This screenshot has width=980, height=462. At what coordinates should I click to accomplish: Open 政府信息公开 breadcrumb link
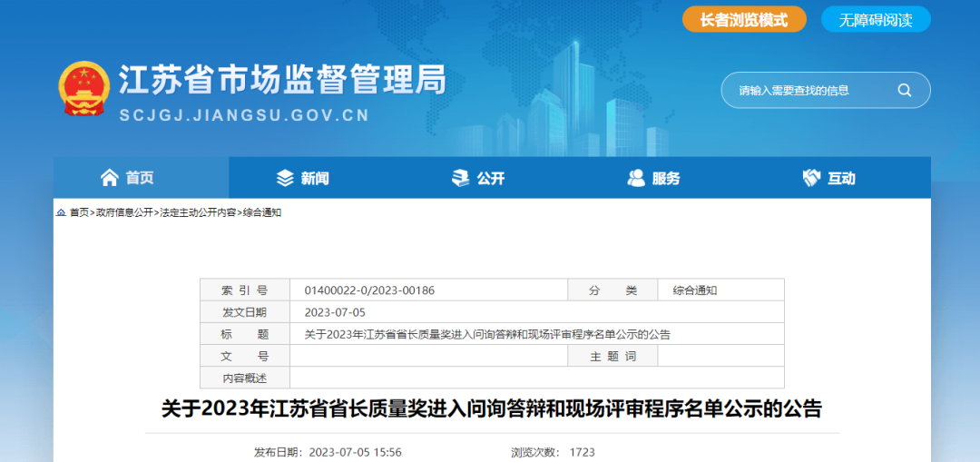[x=124, y=212]
